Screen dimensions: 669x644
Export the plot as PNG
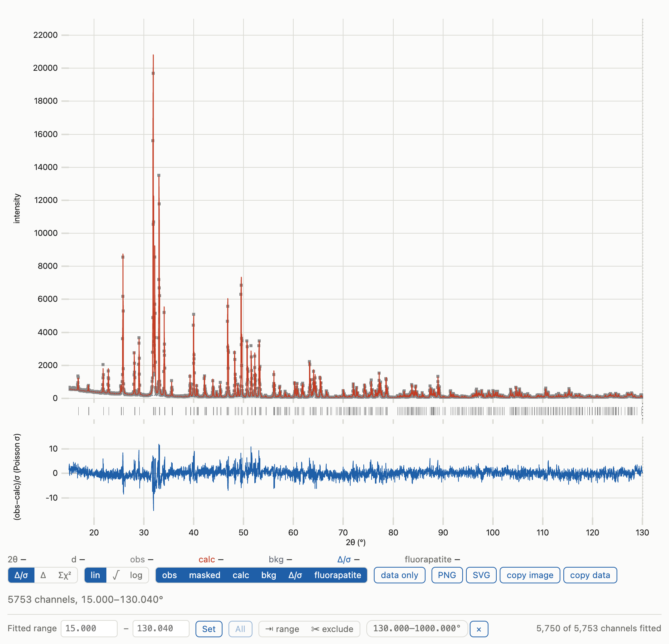click(x=447, y=575)
